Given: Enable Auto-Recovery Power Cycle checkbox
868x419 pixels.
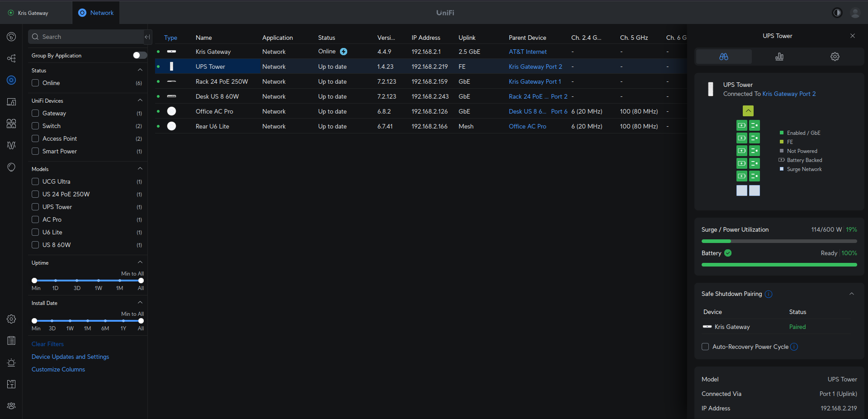Looking at the screenshot, I should click(705, 347).
